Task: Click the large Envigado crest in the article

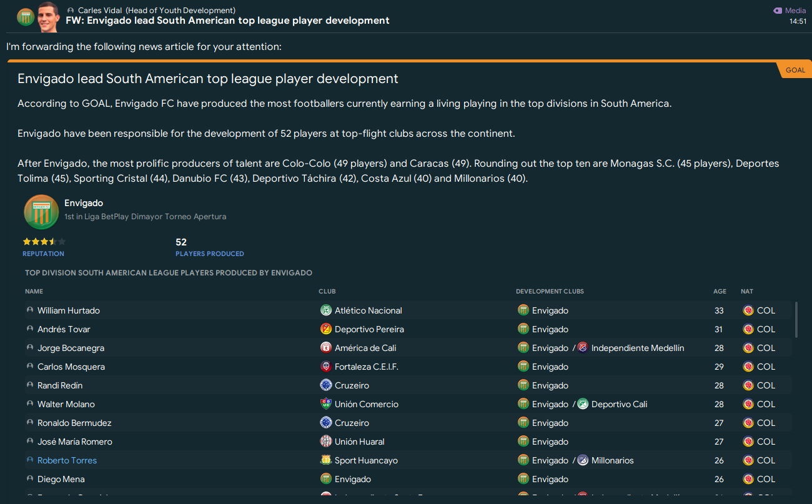Action: pos(41,212)
